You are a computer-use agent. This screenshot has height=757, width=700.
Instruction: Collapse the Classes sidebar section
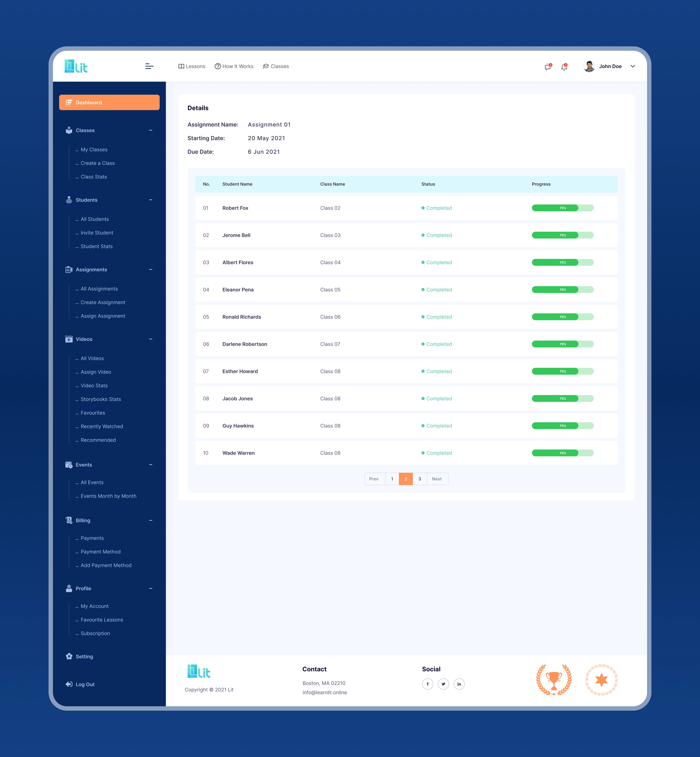click(x=151, y=130)
